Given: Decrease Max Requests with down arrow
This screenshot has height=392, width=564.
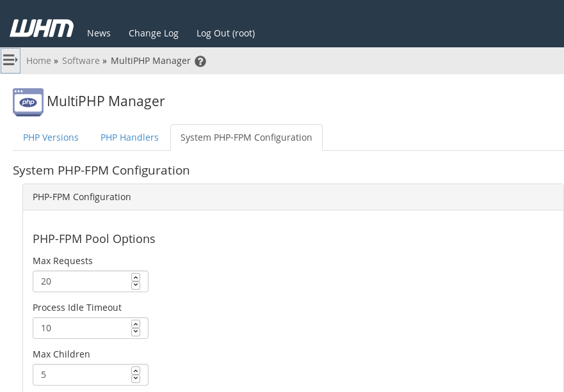Looking at the screenshot, I should (x=136, y=285).
